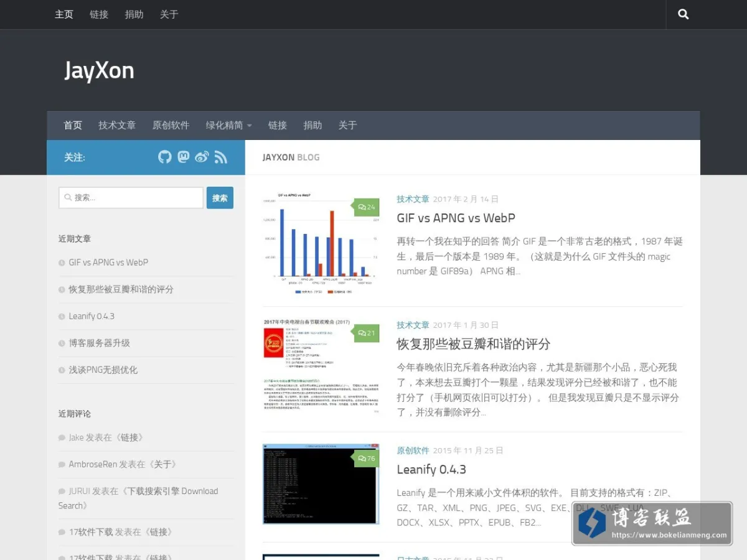This screenshot has width=747, height=560.
Task: Open the Leanify console screenshot thumbnail
Action: (321, 483)
